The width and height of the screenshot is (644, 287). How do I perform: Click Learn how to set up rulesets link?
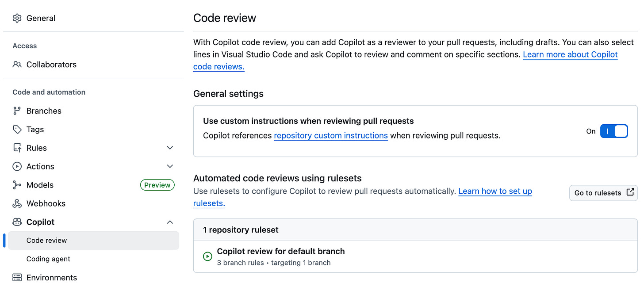(495, 191)
